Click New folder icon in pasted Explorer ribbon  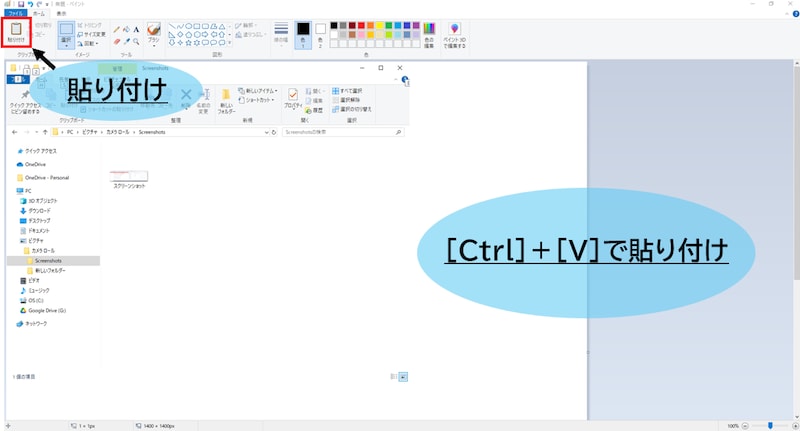(x=226, y=95)
